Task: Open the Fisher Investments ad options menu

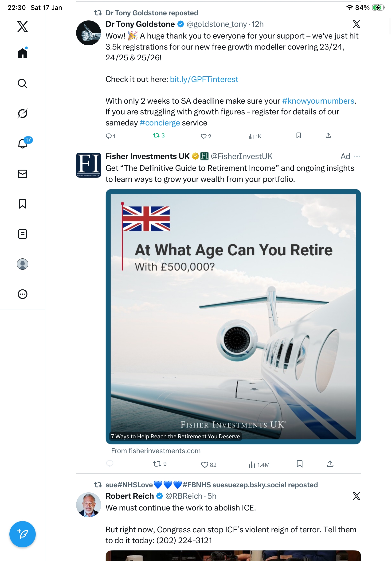Action: (x=357, y=156)
